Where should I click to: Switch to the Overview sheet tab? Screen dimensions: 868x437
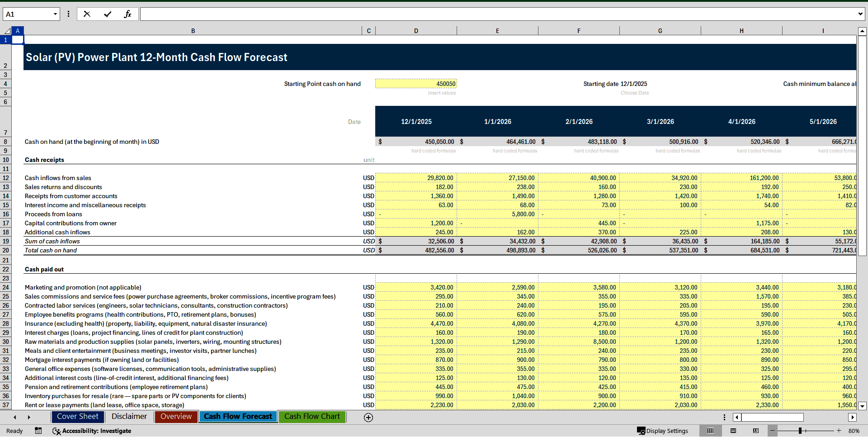[175, 417]
